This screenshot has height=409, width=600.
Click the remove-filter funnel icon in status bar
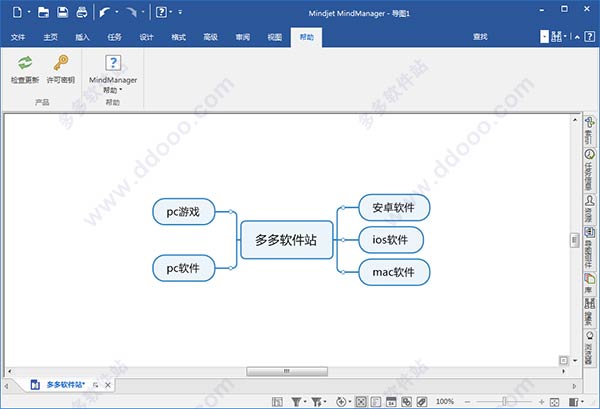point(316,402)
